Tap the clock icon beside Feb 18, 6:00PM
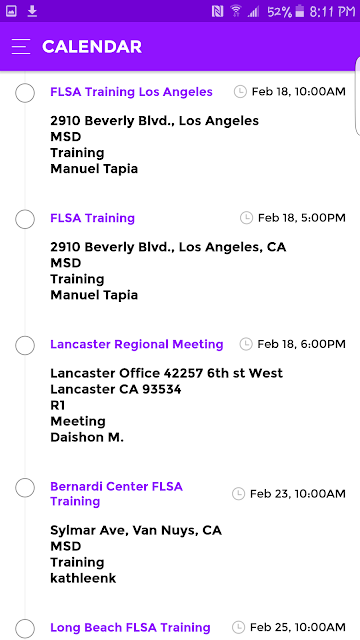 point(246,344)
